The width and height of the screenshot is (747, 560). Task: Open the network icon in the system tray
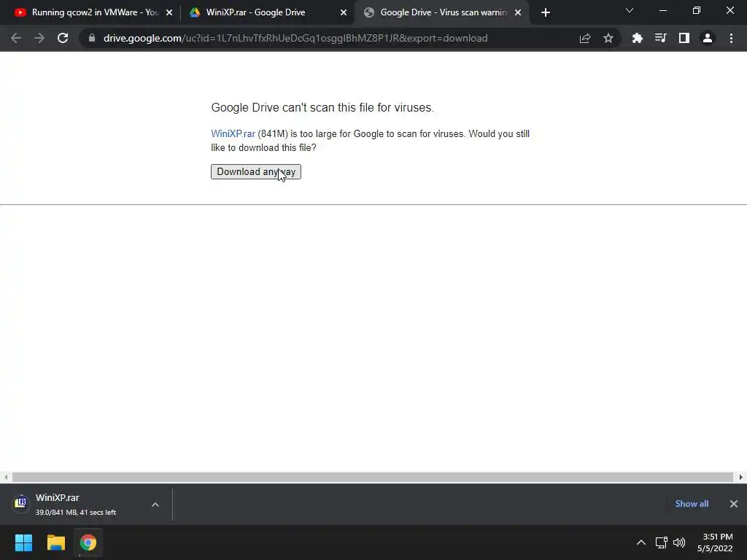[x=661, y=542]
